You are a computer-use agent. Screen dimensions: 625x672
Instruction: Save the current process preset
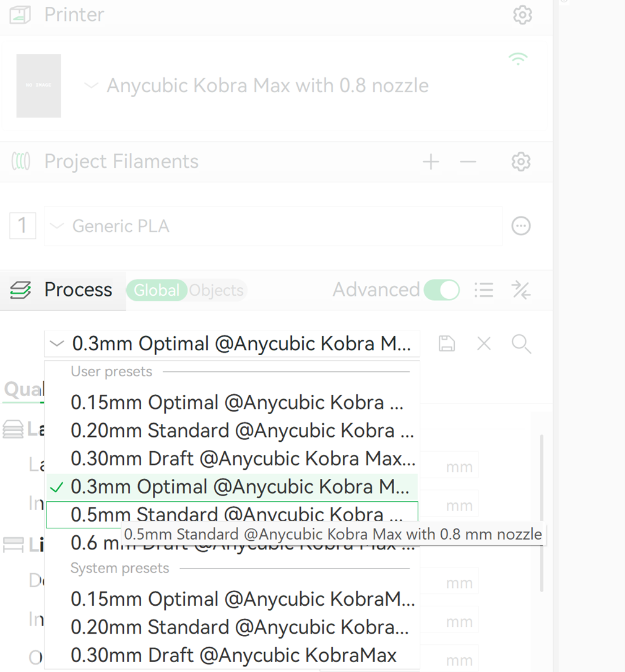click(x=447, y=344)
